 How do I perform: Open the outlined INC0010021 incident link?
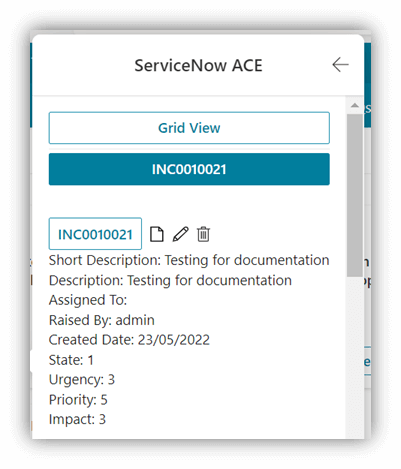(95, 234)
